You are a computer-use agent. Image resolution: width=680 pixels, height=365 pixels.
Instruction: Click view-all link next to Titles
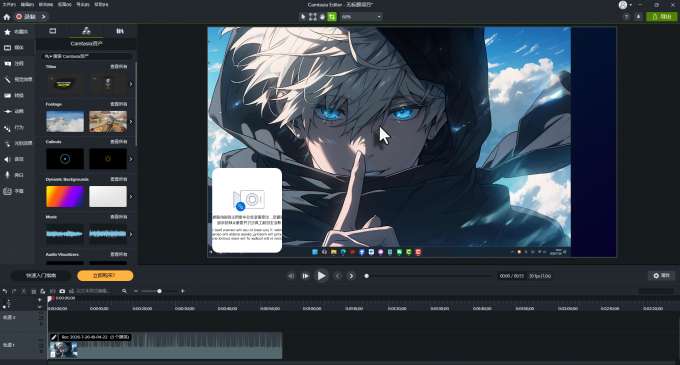[119, 67]
